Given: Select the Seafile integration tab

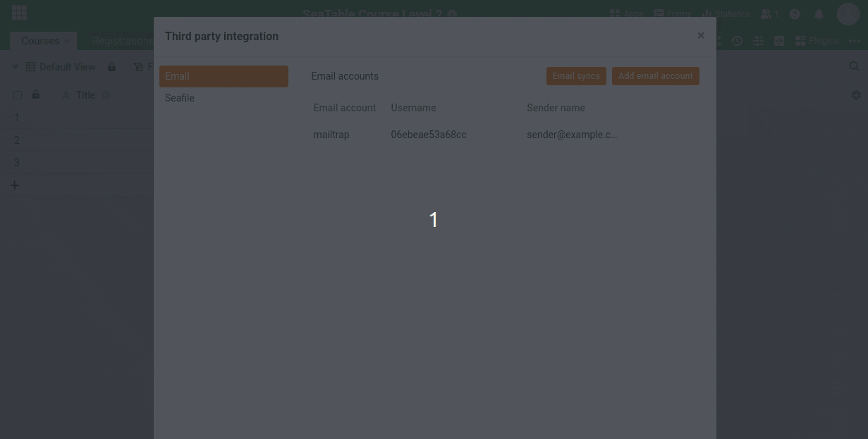Looking at the screenshot, I should [180, 98].
